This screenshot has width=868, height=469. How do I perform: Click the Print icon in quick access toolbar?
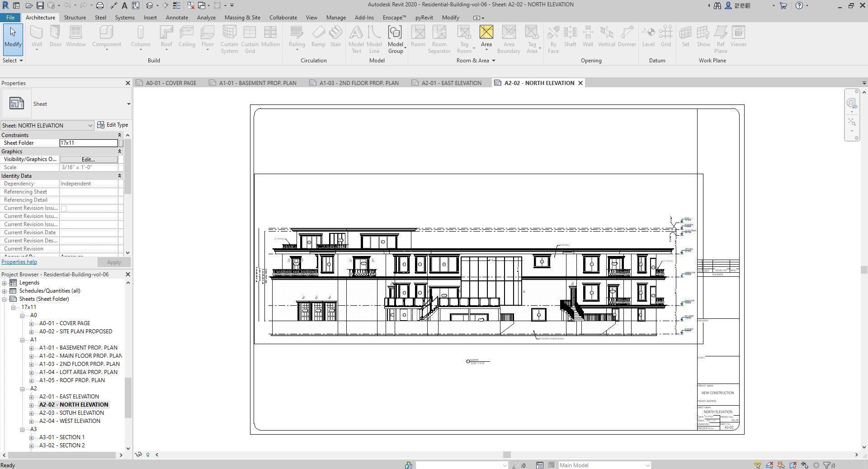[x=99, y=5]
